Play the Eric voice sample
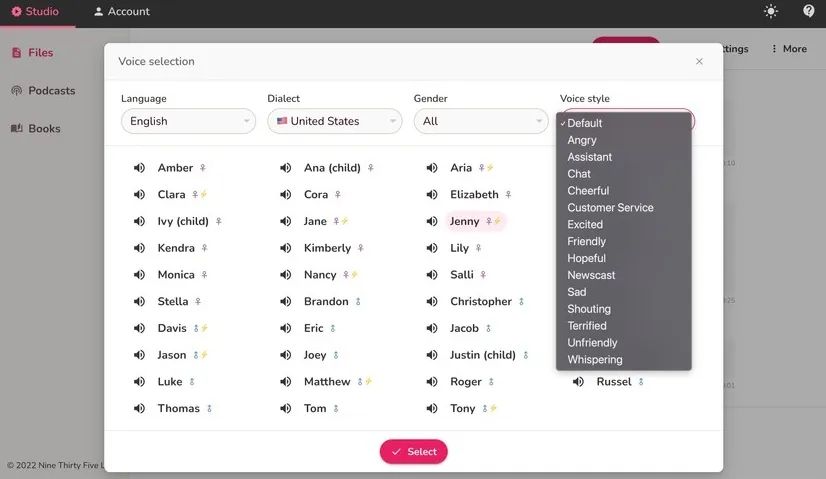The image size is (826, 479). click(x=286, y=328)
